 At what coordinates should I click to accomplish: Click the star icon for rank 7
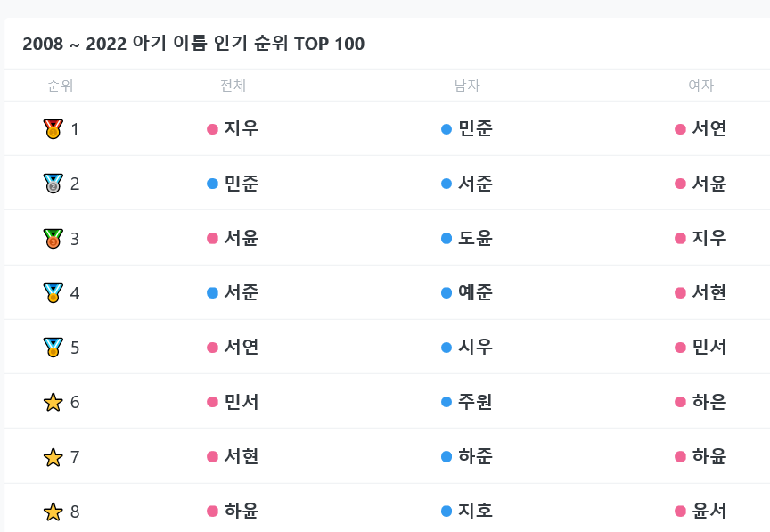tap(53, 457)
